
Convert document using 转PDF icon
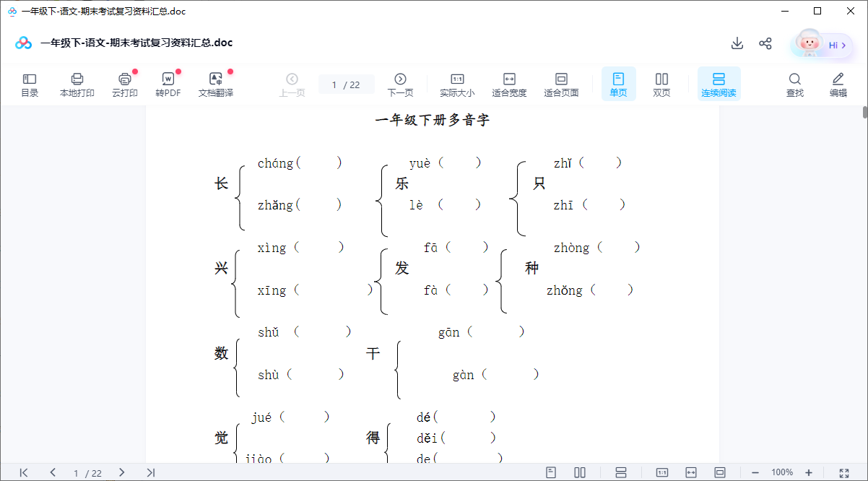click(168, 84)
